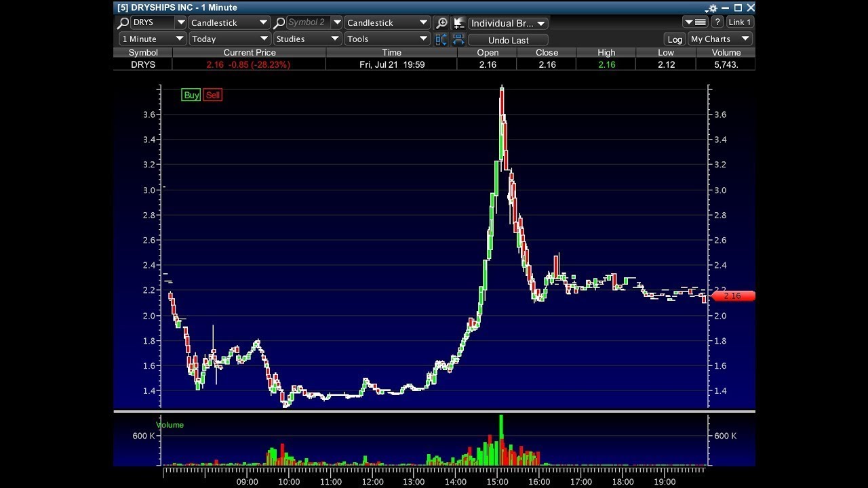This screenshot has width=868, height=488.
Task: Open the Today range dropdown
Action: 229,39
